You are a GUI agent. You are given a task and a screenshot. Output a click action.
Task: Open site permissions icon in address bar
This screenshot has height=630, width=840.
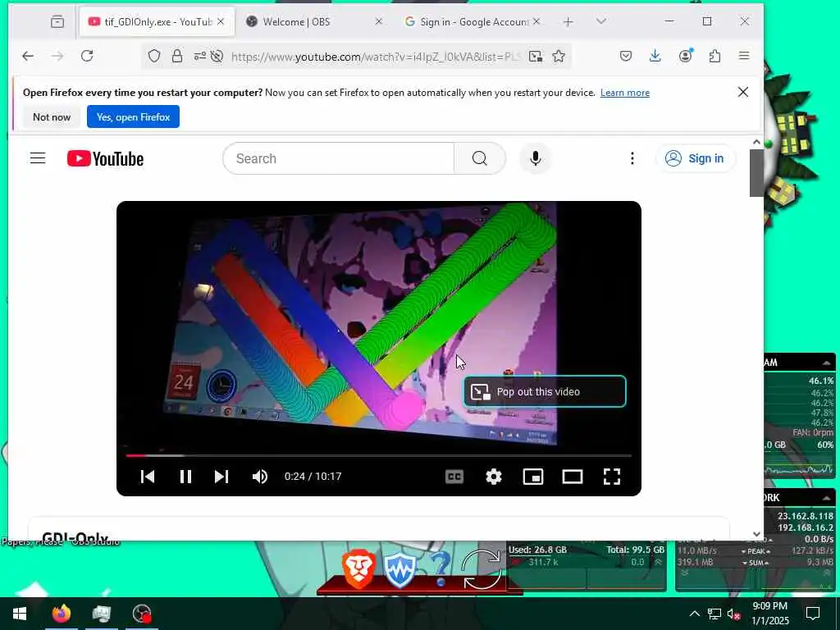pyautogui.click(x=200, y=56)
